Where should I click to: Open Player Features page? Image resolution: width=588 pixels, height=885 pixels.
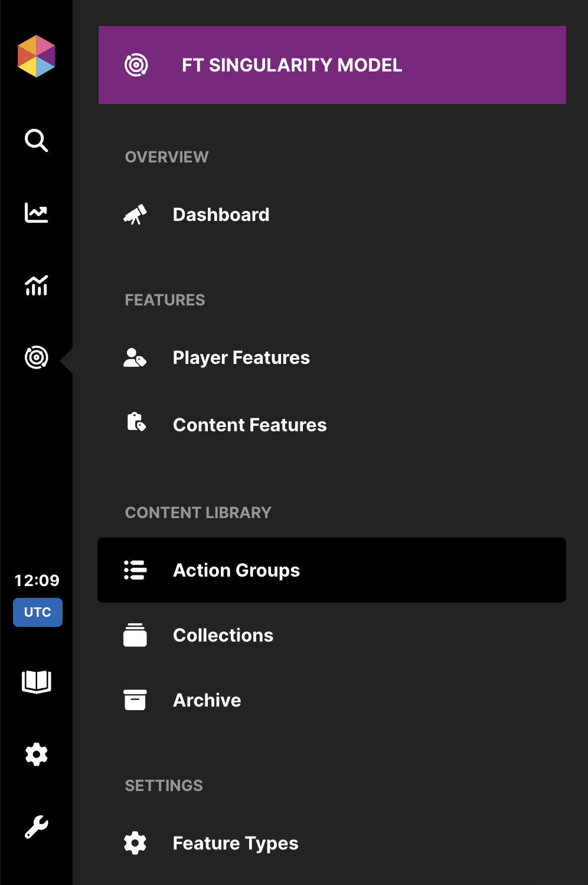(241, 357)
